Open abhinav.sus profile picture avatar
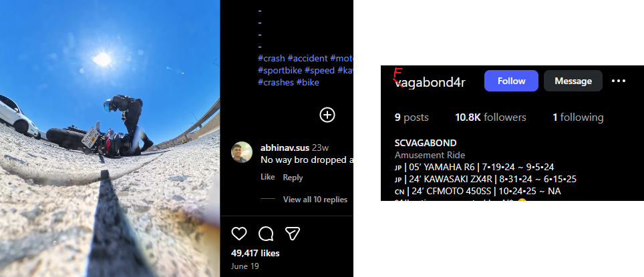The height and width of the screenshot is (277, 644). (x=242, y=152)
